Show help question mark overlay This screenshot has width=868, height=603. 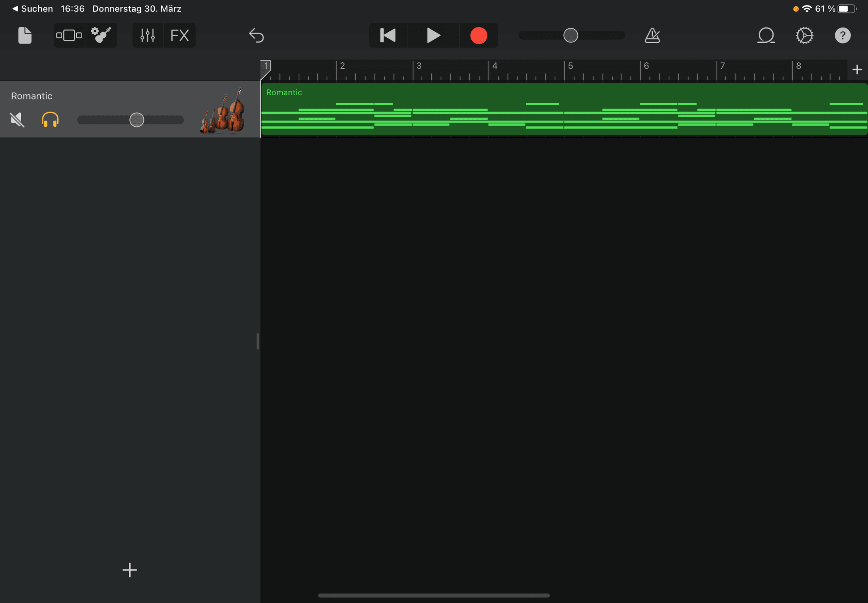point(842,36)
